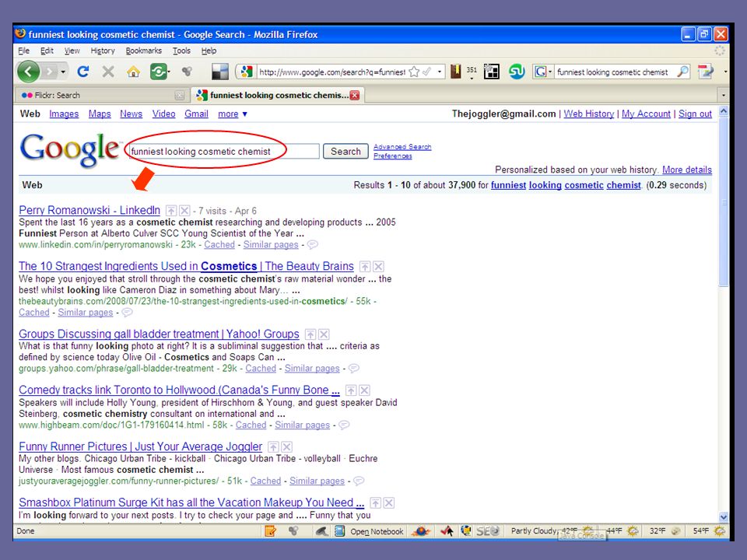Click the Google site favicon in address bar
The width and height of the screenshot is (747, 560).
point(247,72)
